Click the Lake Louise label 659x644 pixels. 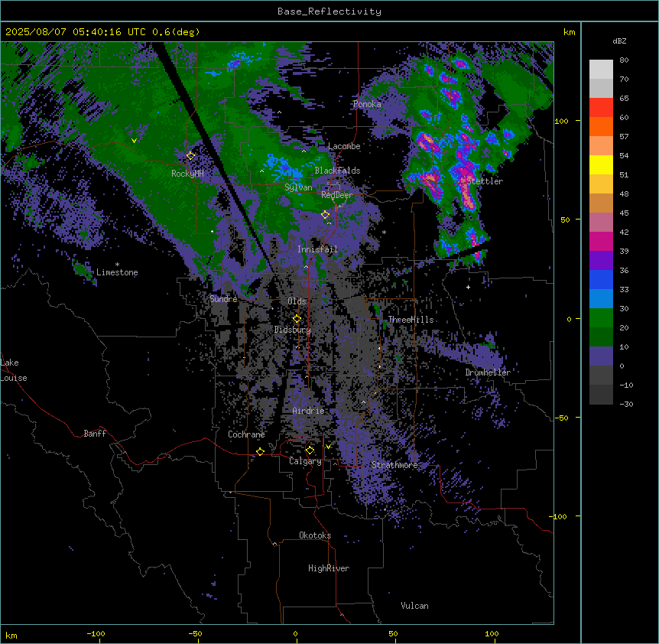pos(12,370)
